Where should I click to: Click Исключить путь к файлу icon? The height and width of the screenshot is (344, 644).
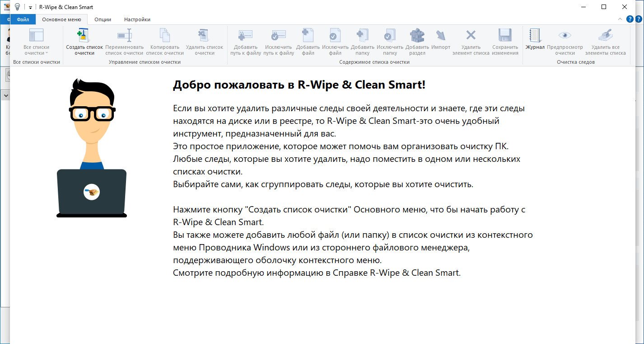[x=279, y=36]
